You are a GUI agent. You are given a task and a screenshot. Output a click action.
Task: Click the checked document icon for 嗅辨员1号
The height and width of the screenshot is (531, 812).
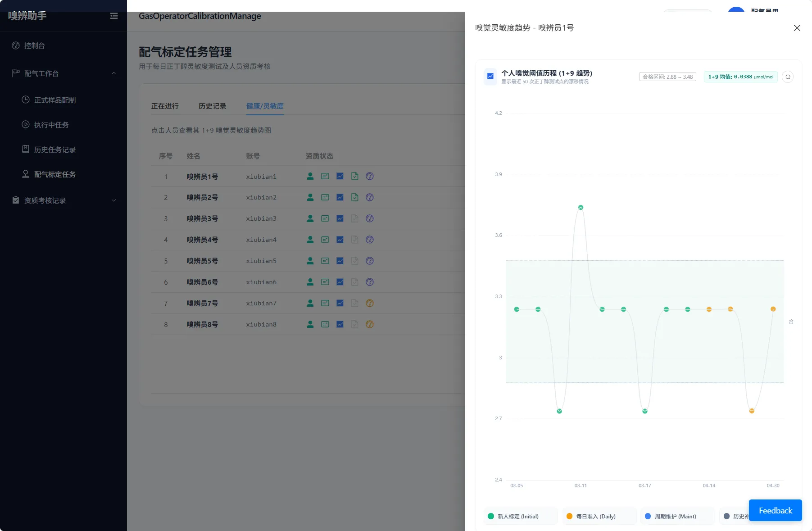(x=355, y=176)
